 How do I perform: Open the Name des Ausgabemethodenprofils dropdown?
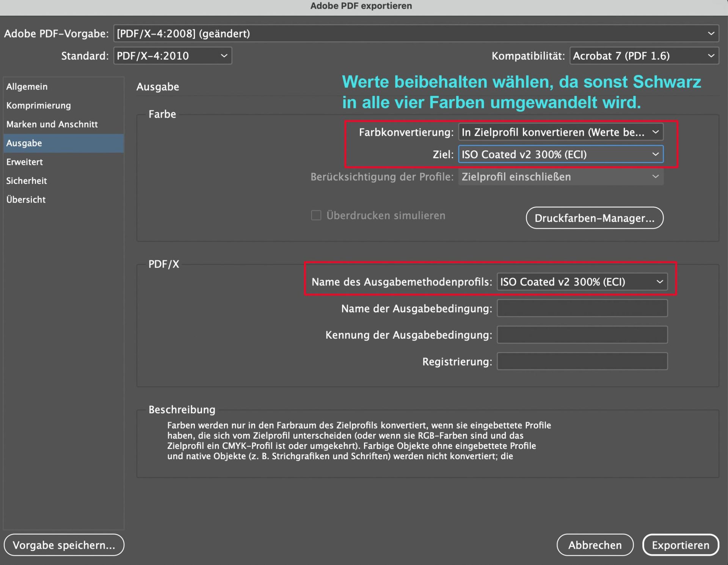point(582,282)
